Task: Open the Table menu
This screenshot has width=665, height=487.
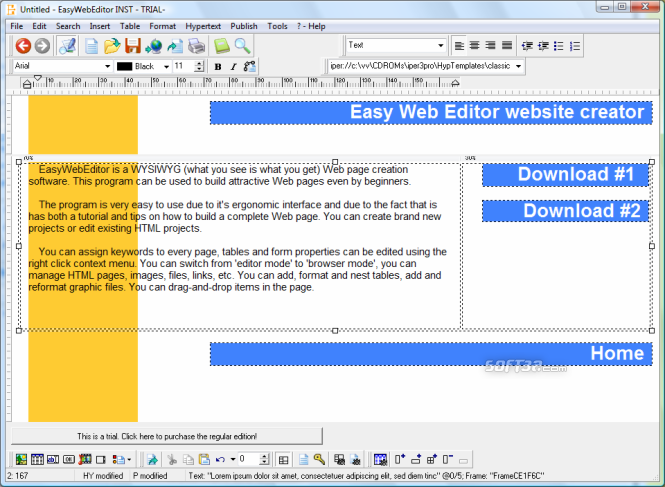Action: coord(130,26)
